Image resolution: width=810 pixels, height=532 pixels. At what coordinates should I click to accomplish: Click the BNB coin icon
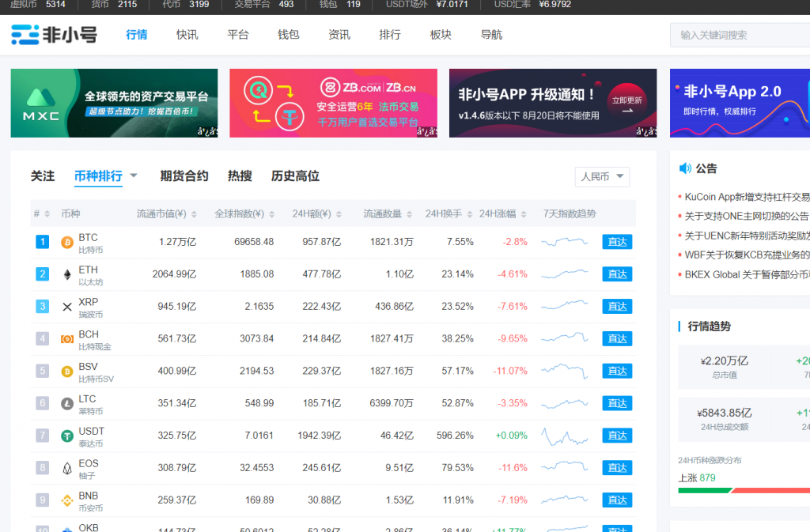(x=67, y=500)
